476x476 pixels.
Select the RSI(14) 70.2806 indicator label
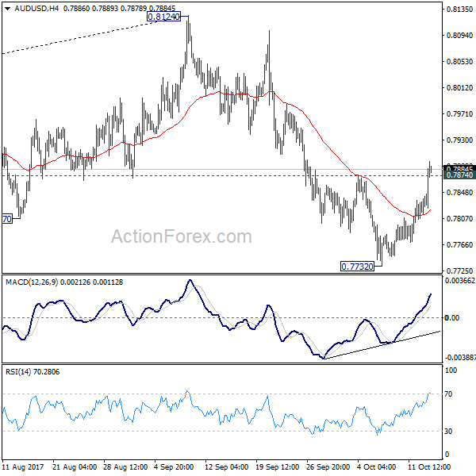tap(33, 372)
